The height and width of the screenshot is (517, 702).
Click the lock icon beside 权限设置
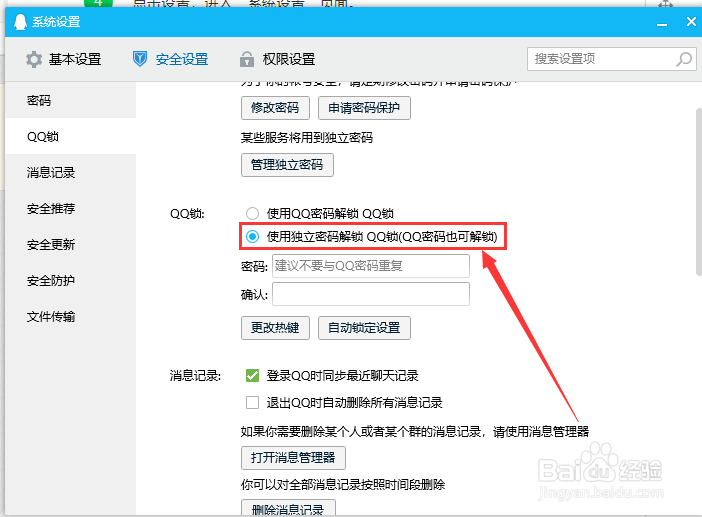[x=247, y=59]
